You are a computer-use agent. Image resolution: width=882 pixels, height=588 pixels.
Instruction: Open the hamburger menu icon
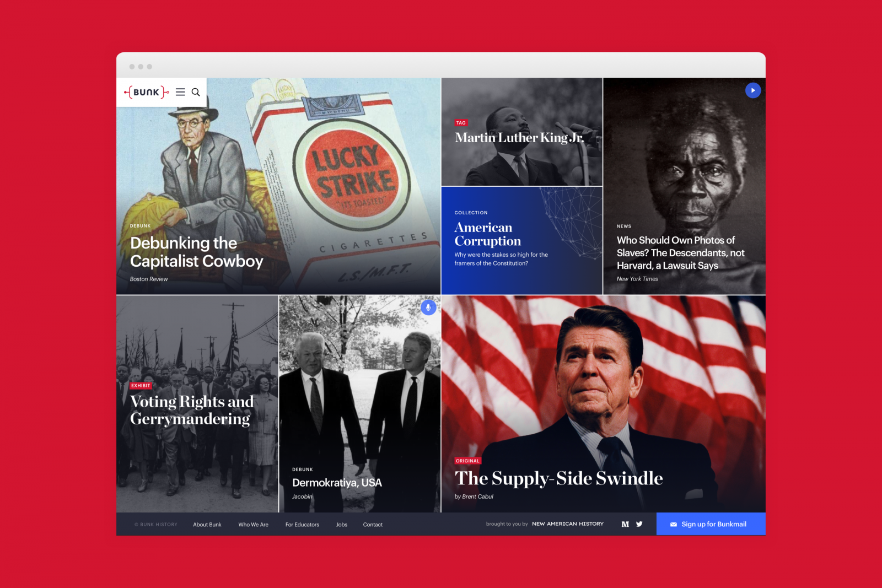point(180,92)
